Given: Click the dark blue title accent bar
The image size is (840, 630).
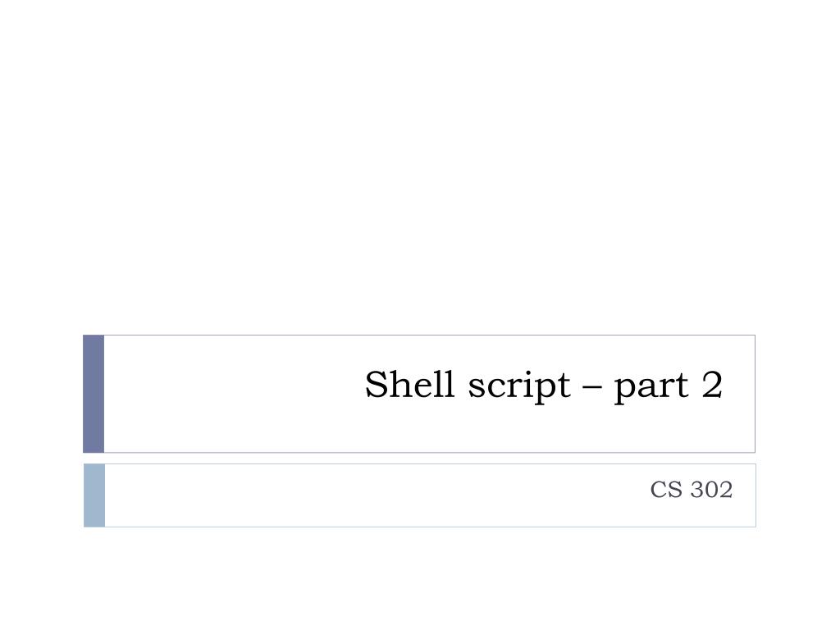Looking at the screenshot, I should [94, 394].
